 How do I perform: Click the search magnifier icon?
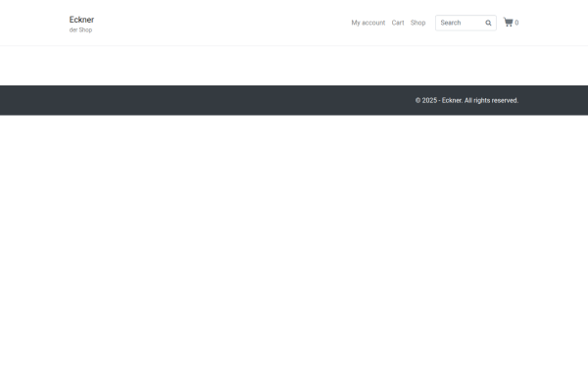point(488,23)
